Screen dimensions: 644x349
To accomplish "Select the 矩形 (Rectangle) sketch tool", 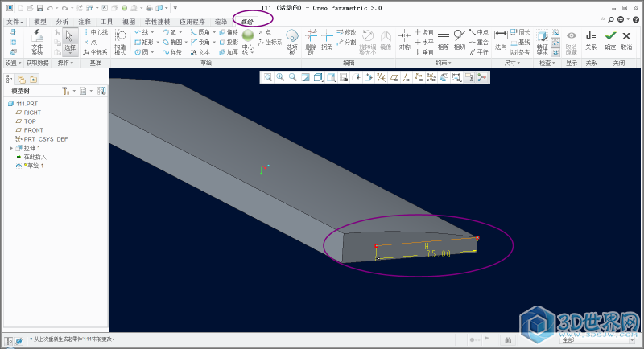I will 144,43.
